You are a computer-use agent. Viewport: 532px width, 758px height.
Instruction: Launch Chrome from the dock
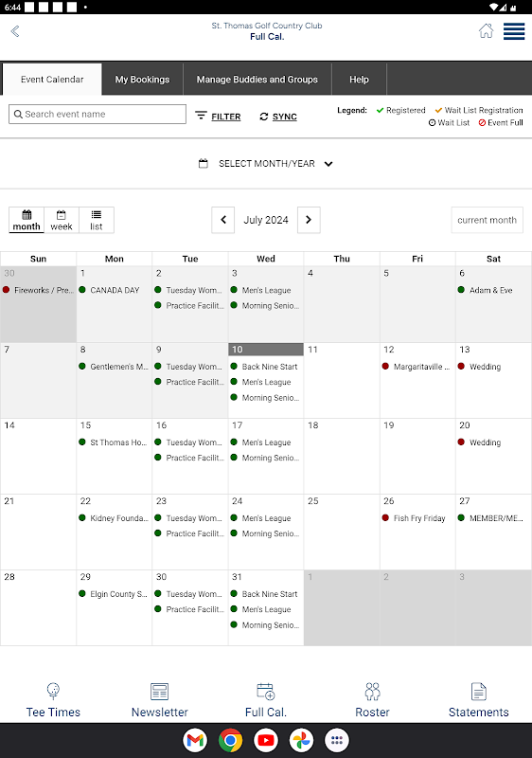[230, 740]
